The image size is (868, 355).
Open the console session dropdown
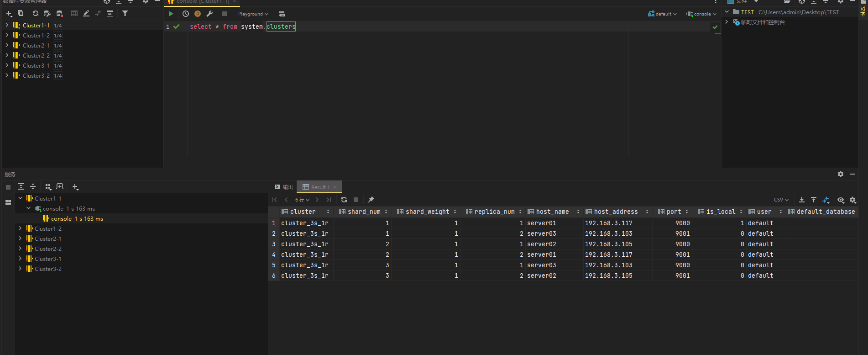click(x=701, y=14)
